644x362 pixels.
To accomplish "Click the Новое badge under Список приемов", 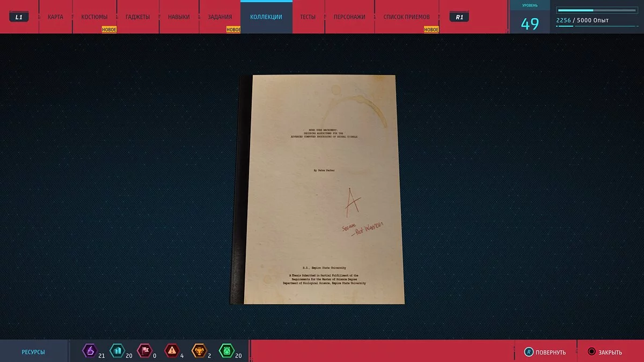I will tap(431, 30).
